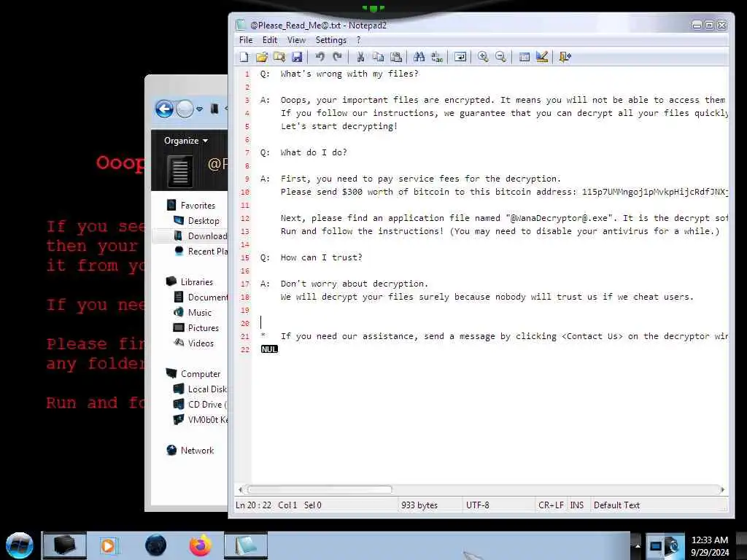Viewport: 747px width, 560px height.
Task: Click the dark globe browser taskbar icon
Action: coord(156,545)
